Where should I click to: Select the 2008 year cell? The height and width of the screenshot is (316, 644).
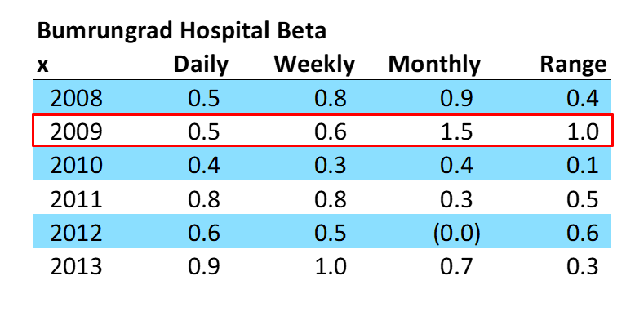click(76, 99)
